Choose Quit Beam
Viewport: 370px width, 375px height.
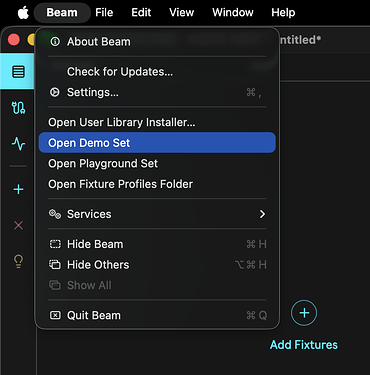157,315
